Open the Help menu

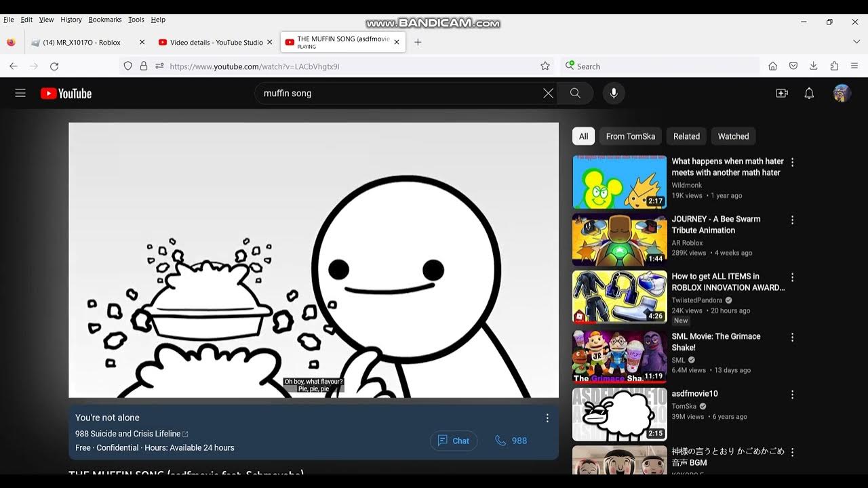tap(158, 20)
